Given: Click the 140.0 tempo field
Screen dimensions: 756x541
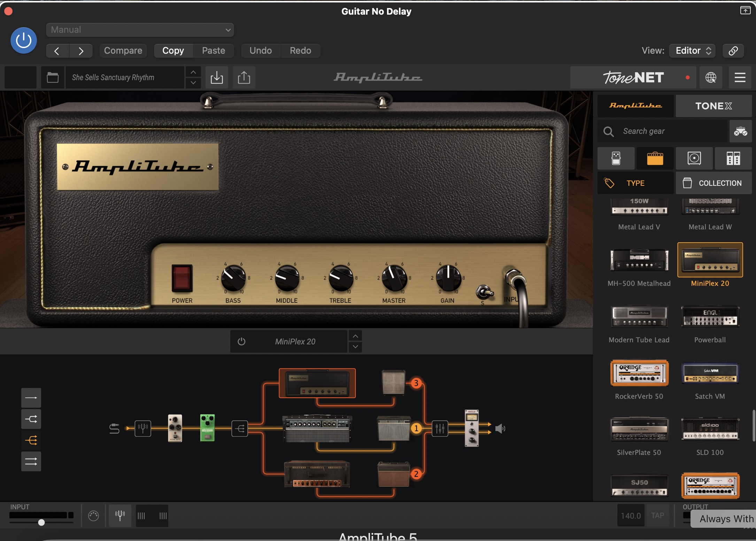Looking at the screenshot, I should 631,516.
